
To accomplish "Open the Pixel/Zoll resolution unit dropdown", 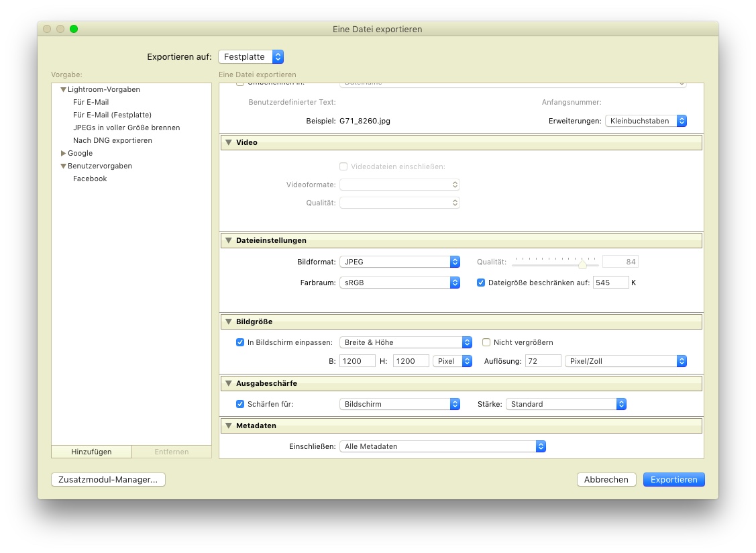I will tap(626, 362).
